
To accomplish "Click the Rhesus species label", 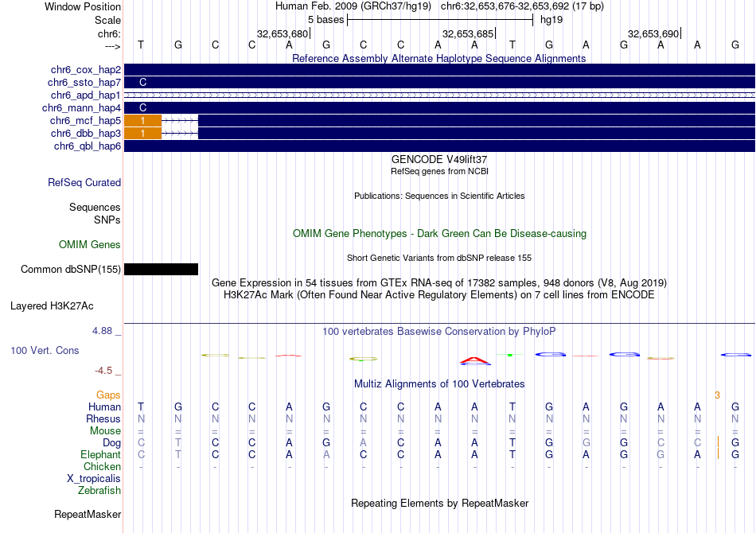I will click(103, 418).
